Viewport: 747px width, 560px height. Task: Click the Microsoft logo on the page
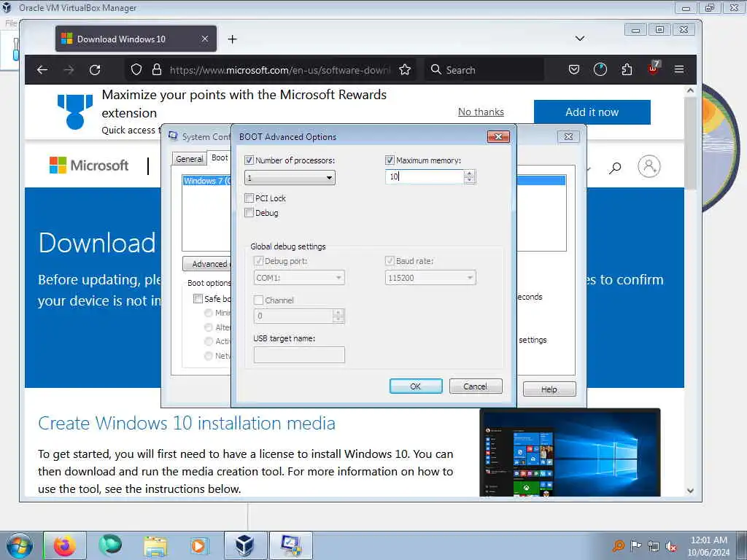(x=89, y=166)
